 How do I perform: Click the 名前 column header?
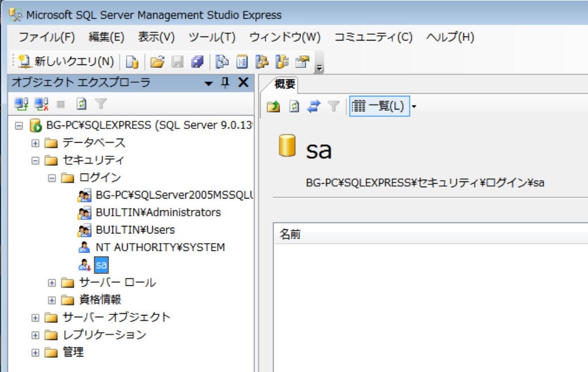(431, 234)
